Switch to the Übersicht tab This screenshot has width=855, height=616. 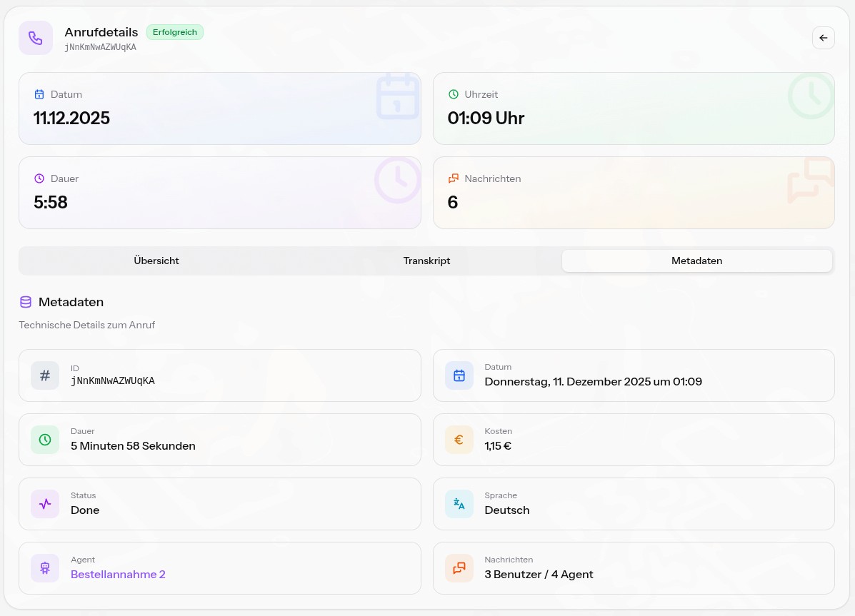(x=156, y=261)
